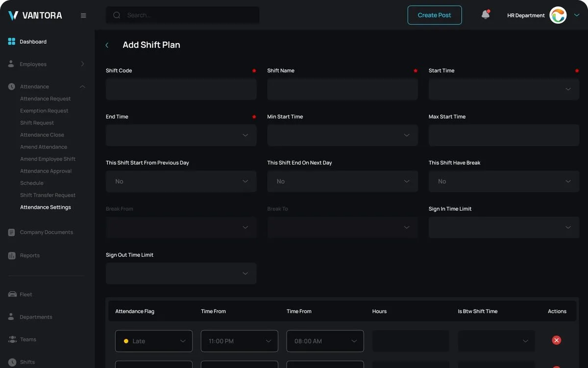The image size is (588, 368).
Task: Open the Min Start Time dropdown
Action: click(343, 135)
